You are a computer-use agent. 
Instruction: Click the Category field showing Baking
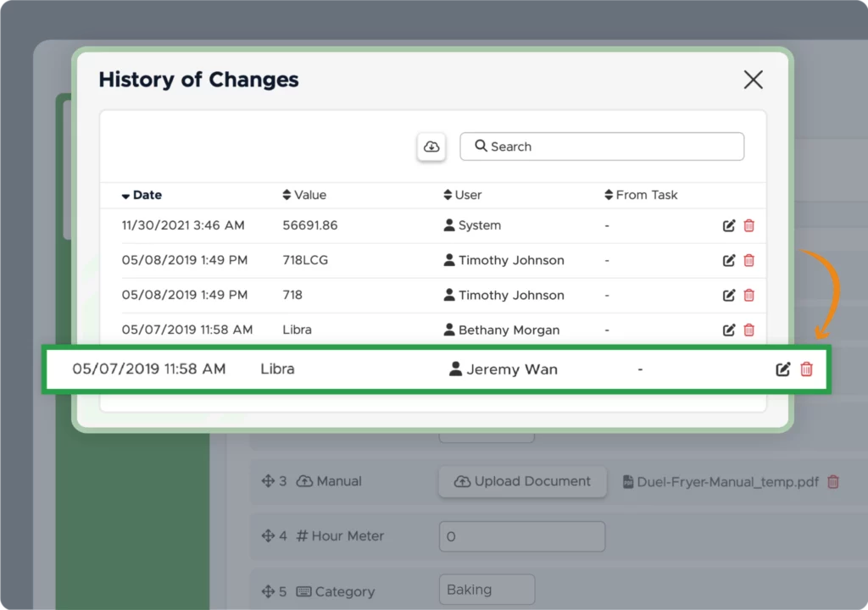(487, 590)
